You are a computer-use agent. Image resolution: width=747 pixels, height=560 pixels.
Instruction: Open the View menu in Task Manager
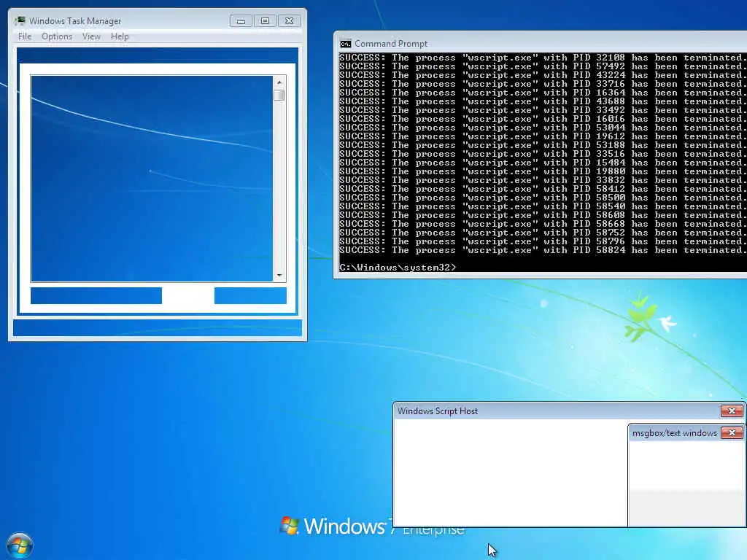coord(91,36)
